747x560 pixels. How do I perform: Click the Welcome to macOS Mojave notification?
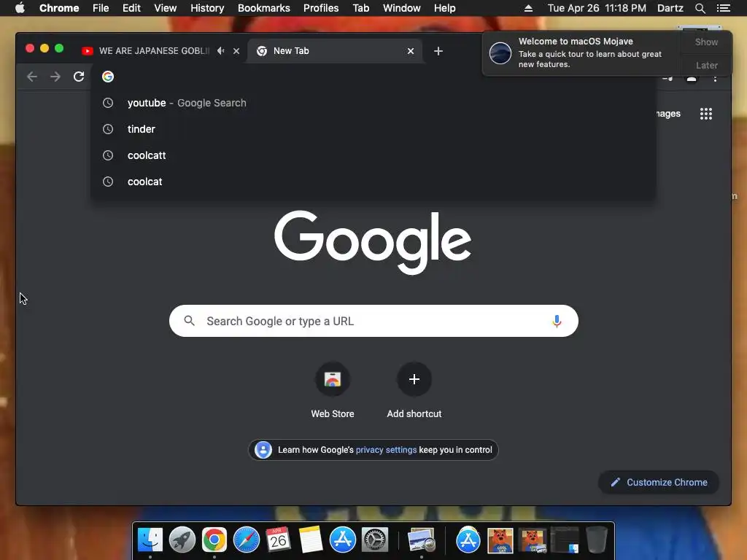click(x=582, y=53)
